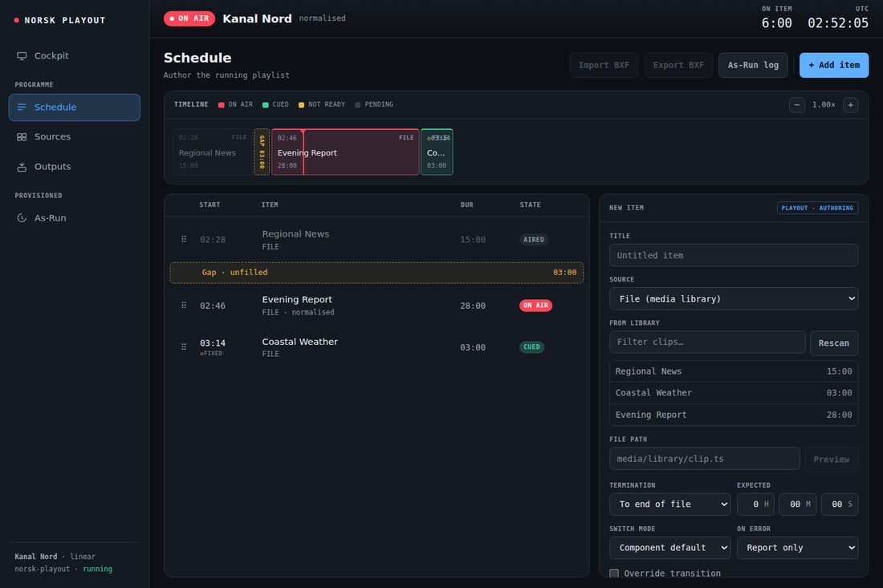Click the Preview button

(831, 459)
